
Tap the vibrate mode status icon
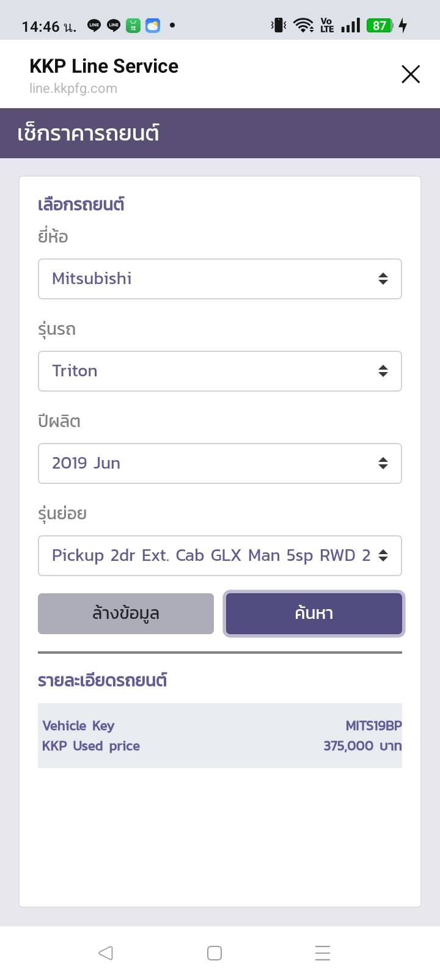coord(279,26)
